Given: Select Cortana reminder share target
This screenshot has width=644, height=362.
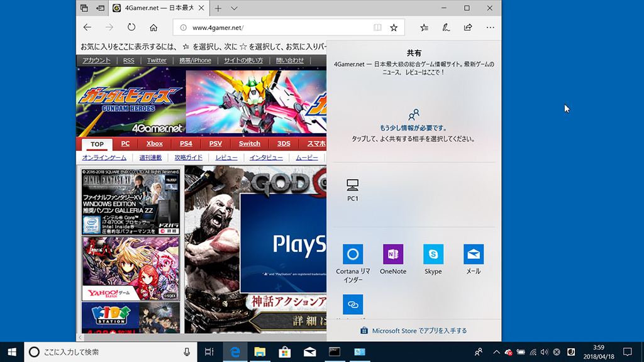Looking at the screenshot, I should [353, 255].
